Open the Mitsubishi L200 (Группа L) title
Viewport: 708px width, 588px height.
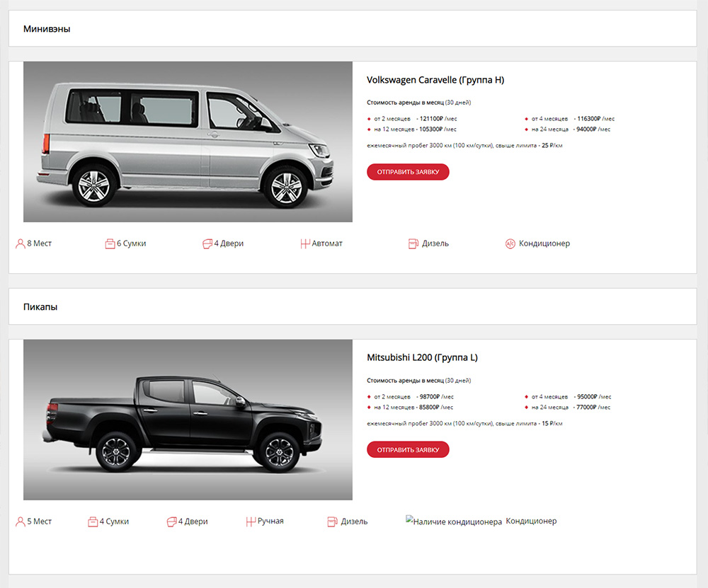pyautogui.click(x=422, y=357)
